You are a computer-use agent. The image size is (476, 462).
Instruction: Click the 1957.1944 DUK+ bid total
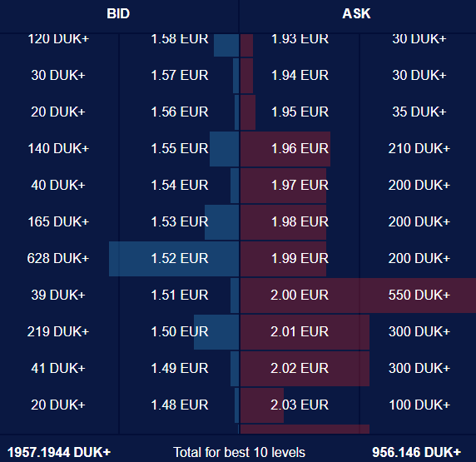click(x=59, y=452)
